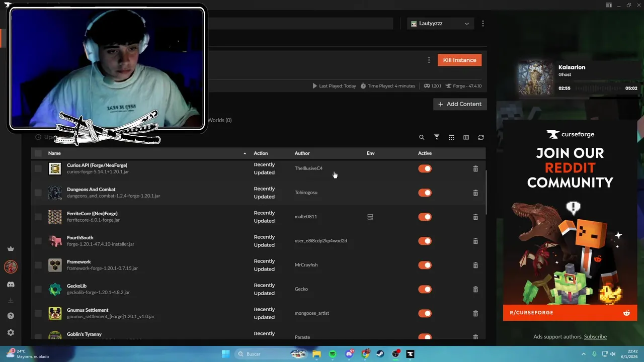Remove Gnumus Settlement via trash icon

tap(475, 314)
